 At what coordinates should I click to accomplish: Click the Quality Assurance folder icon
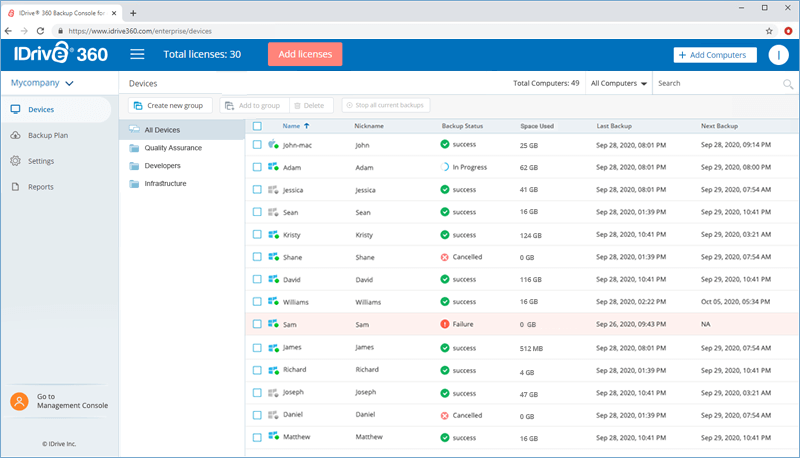coord(134,148)
